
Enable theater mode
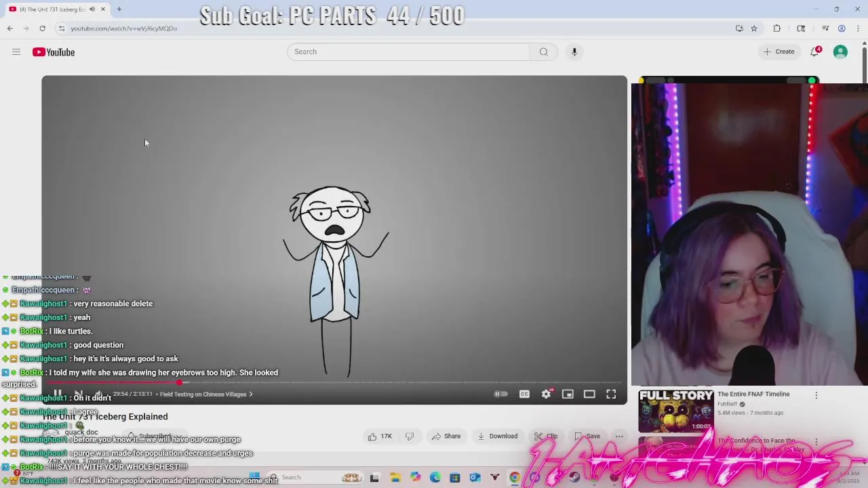pyautogui.click(x=589, y=394)
